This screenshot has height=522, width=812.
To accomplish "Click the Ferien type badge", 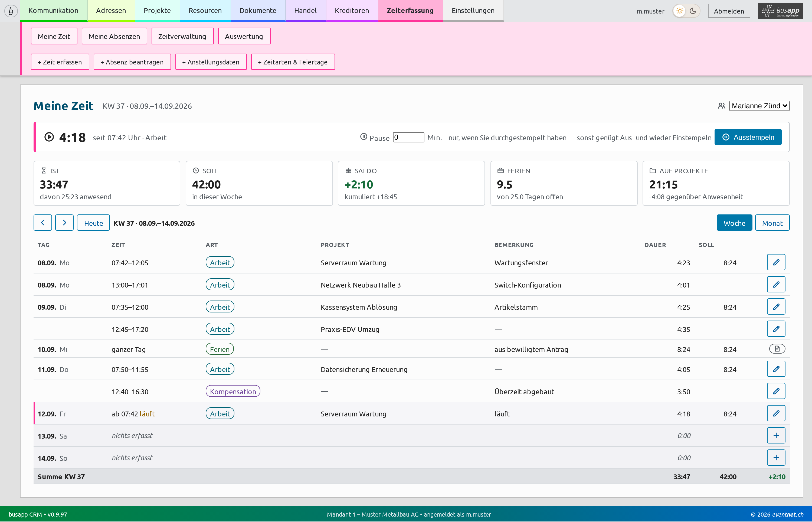I will point(220,349).
